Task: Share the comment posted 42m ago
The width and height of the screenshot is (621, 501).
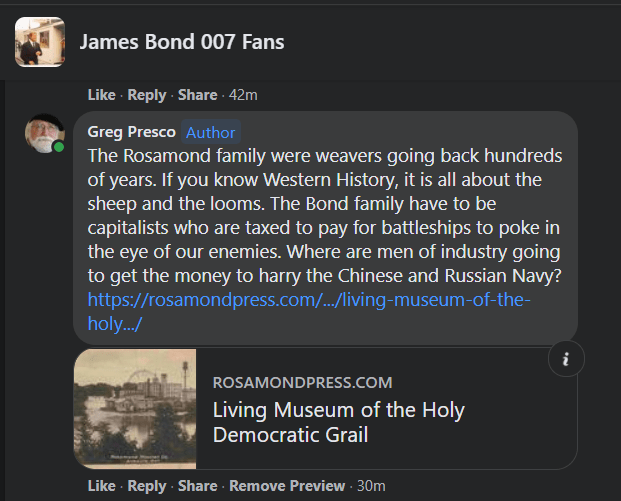Action: (197, 95)
